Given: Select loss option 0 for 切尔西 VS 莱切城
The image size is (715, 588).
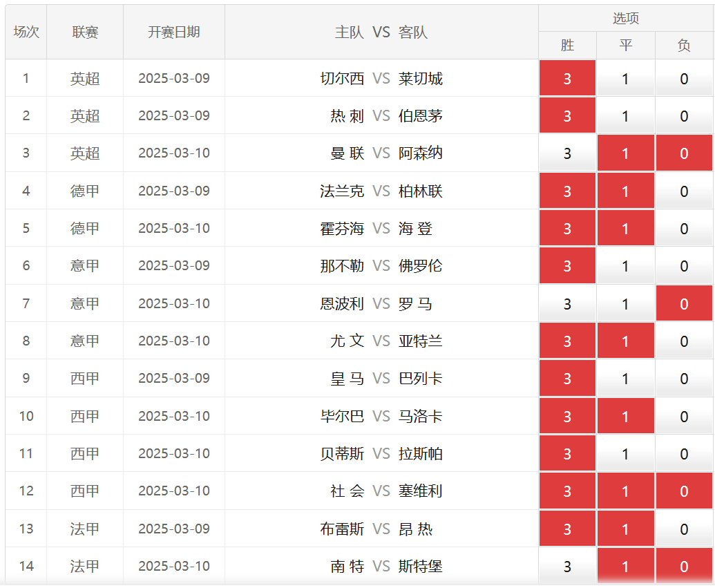Looking at the screenshot, I should (x=684, y=78).
